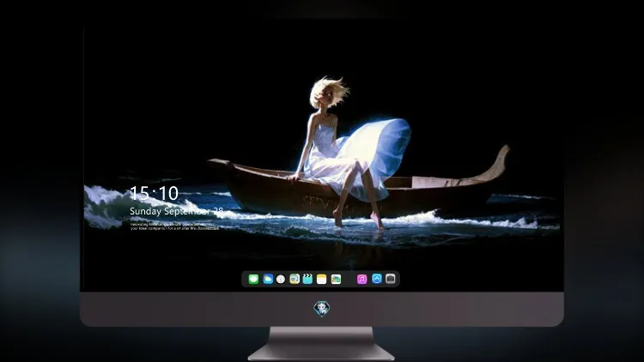Click the icon right of the Notes icon
This screenshot has width=644, height=362.
[x=336, y=279]
